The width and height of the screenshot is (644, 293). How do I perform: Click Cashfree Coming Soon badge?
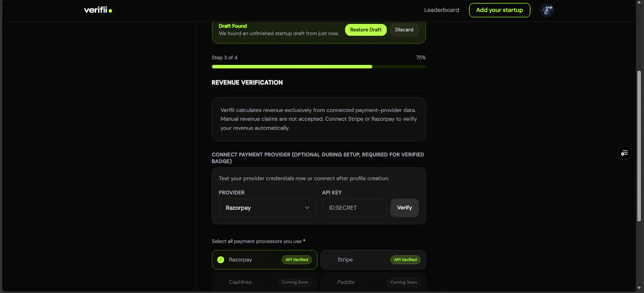tap(295, 283)
